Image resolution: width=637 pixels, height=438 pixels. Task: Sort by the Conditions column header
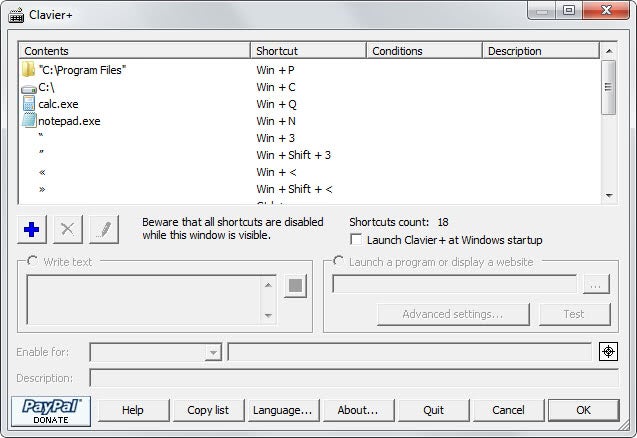click(424, 51)
